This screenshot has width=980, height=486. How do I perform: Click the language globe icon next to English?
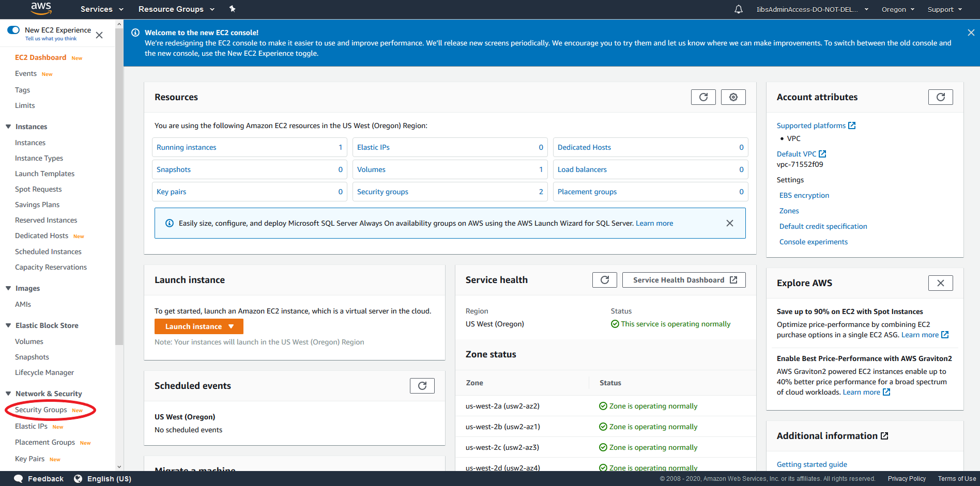(x=78, y=478)
